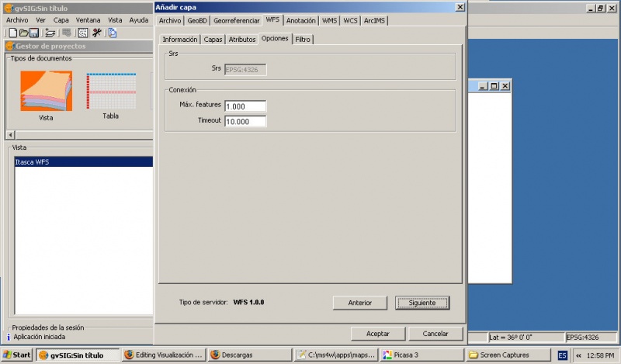
Task: Open the Ventana menu
Action: pos(88,19)
